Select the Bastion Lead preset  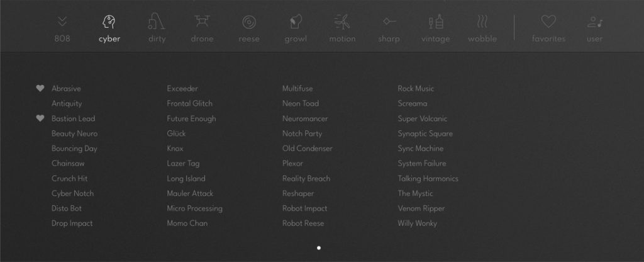coord(73,118)
